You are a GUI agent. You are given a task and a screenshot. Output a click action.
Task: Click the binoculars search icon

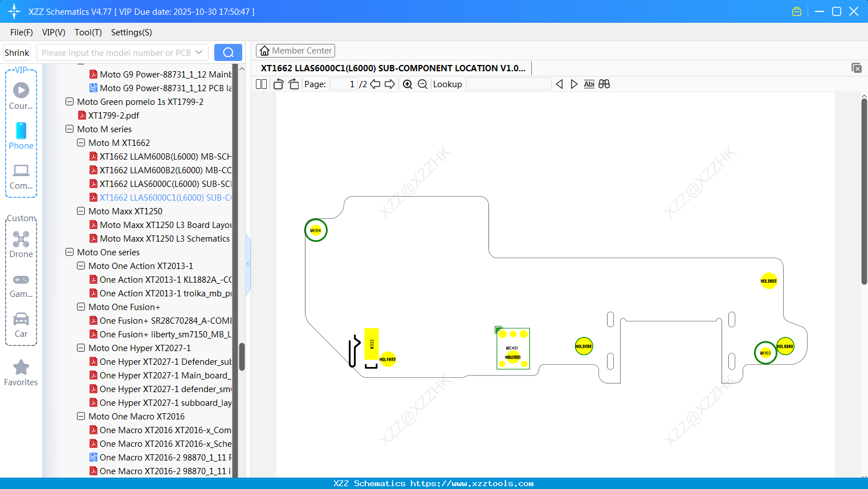(604, 84)
